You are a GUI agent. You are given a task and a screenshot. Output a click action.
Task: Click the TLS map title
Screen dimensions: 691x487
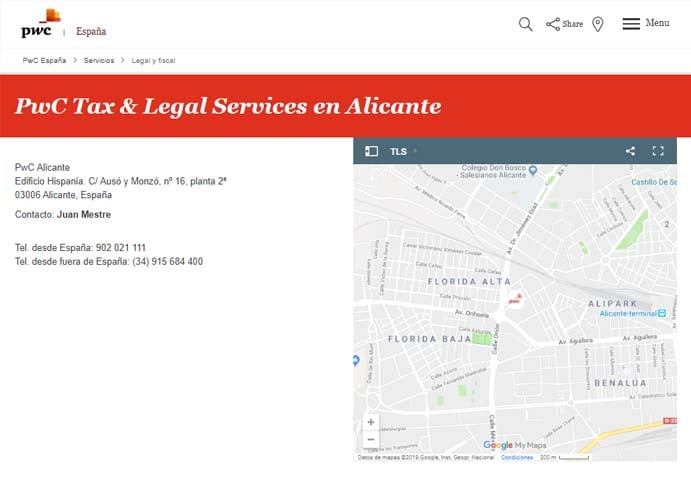pyautogui.click(x=398, y=151)
